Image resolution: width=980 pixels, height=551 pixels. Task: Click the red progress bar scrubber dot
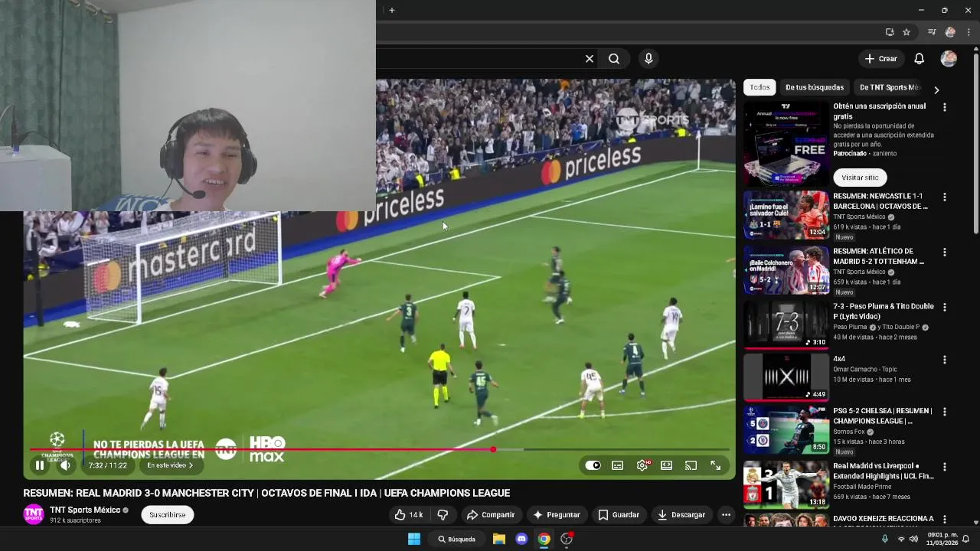[x=493, y=449]
